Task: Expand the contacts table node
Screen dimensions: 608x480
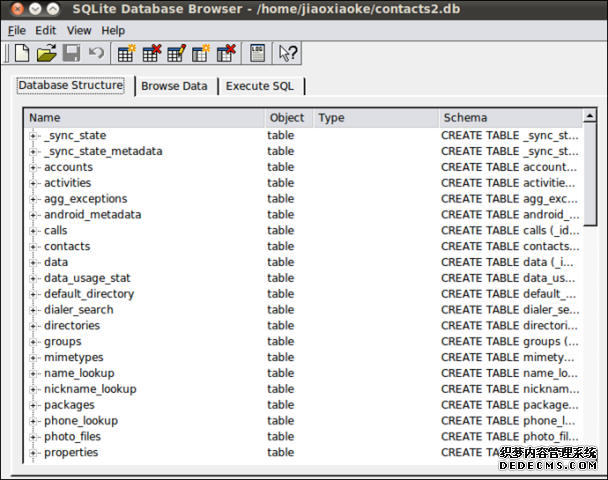Action: click(x=33, y=247)
